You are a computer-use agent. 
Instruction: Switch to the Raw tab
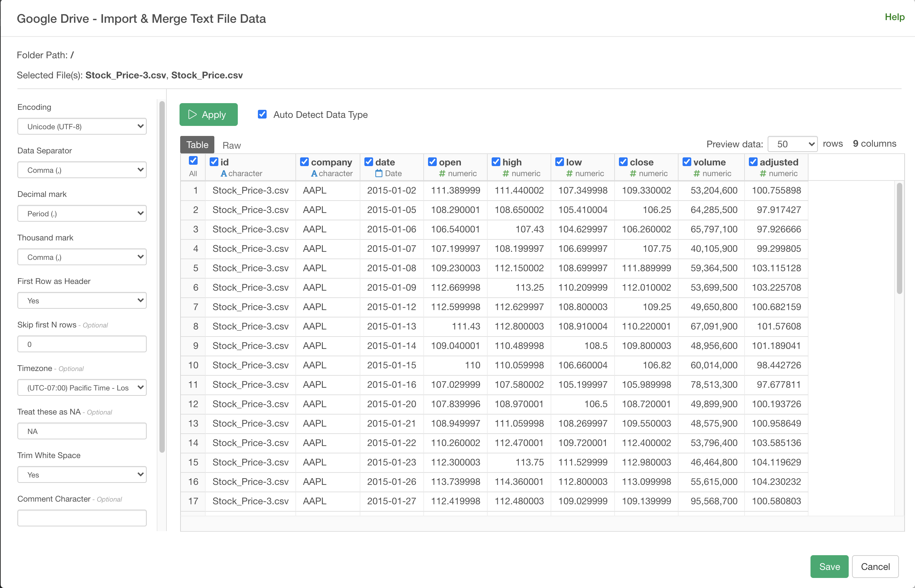[231, 145]
